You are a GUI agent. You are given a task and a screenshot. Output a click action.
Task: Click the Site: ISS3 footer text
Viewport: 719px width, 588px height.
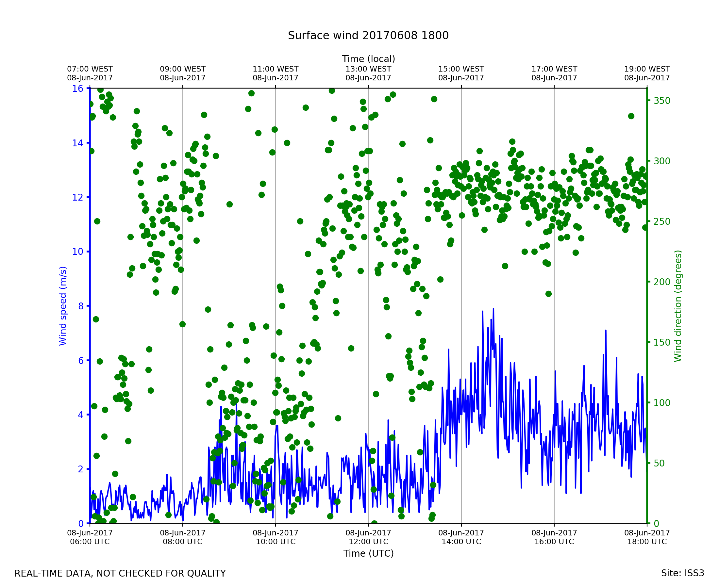click(x=682, y=573)
